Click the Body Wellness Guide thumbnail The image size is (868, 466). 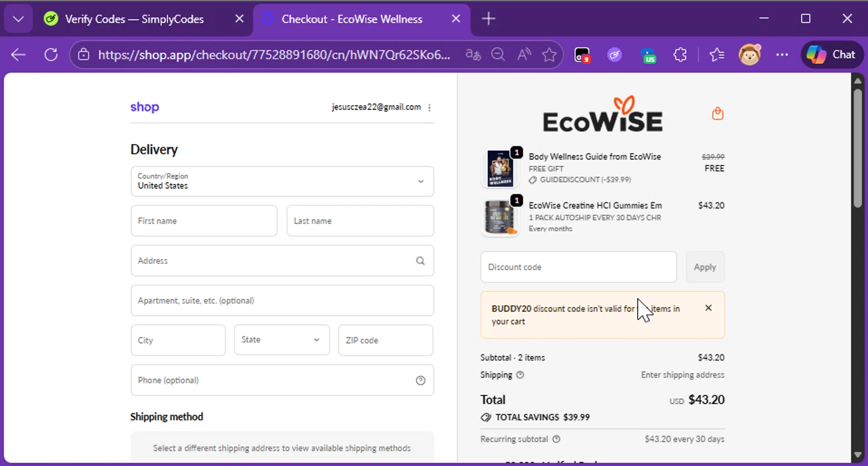pos(500,168)
